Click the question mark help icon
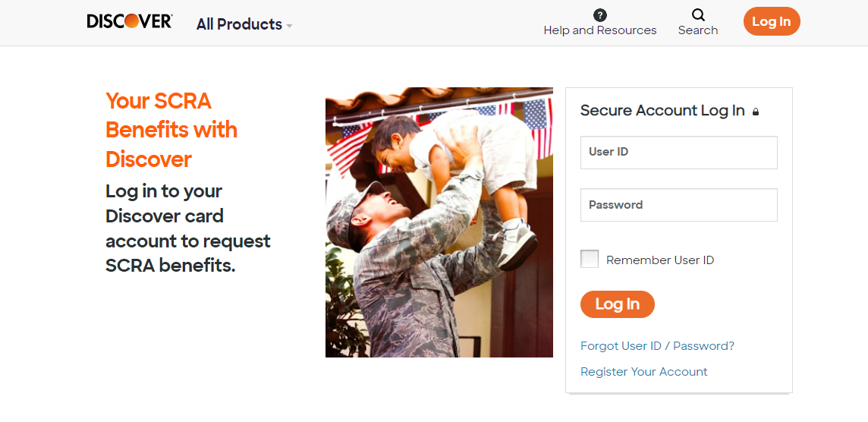The height and width of the screenshot is (422, 868). point(600,15)
